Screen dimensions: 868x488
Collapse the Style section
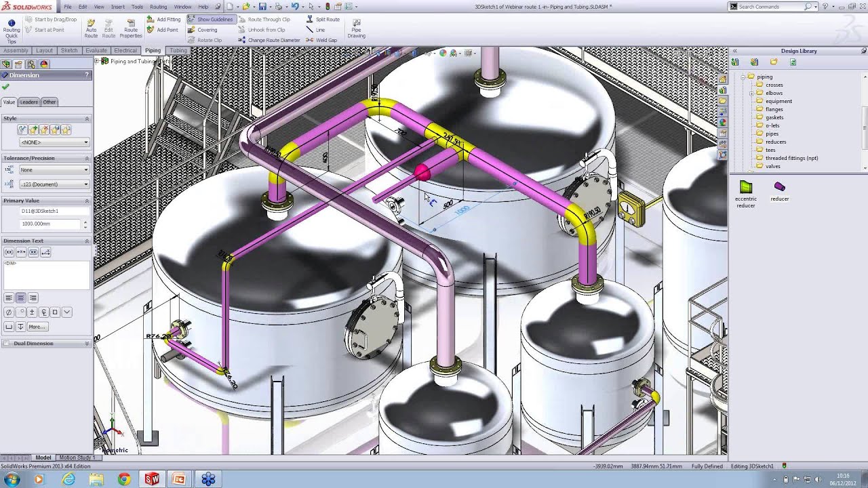click(87, 119)
